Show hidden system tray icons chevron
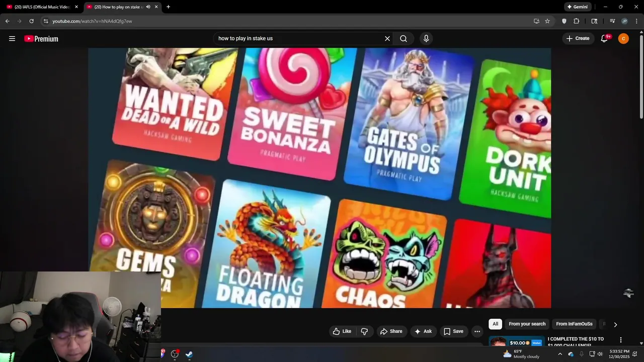 [560, 354]
